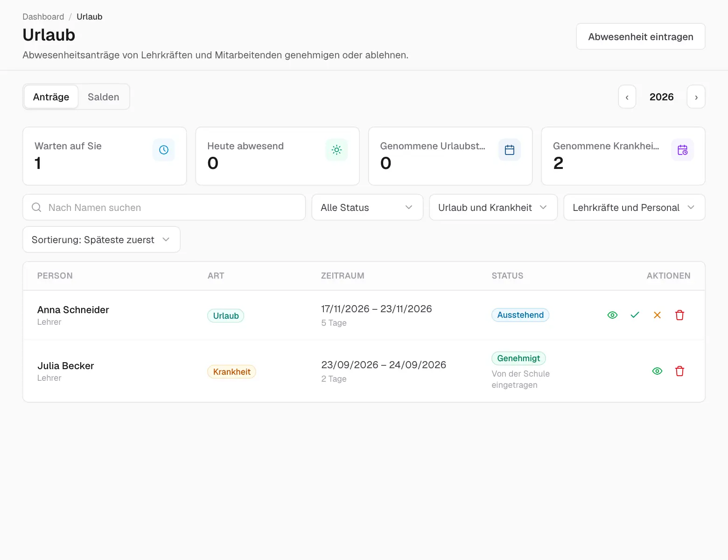Select the name Julia Becker

click(66, 366)
